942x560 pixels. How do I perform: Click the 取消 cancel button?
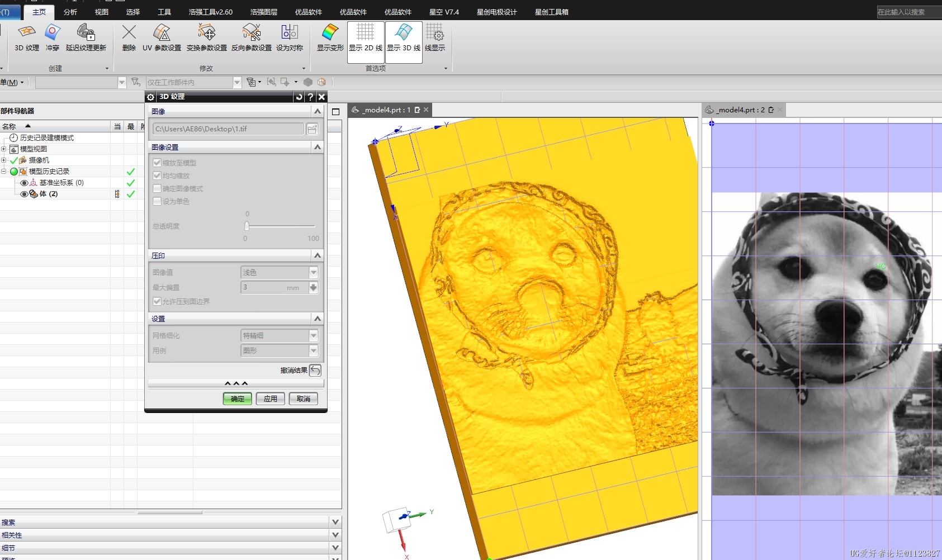(x=304, y=398)
